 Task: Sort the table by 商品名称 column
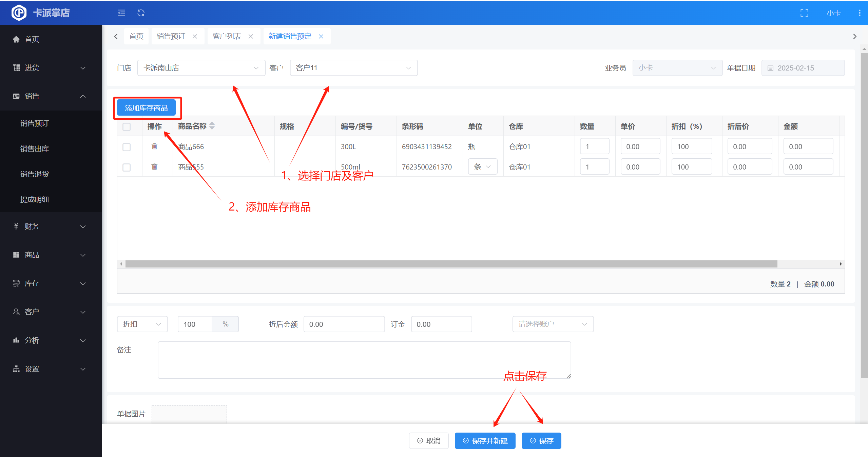coord(212,126)
